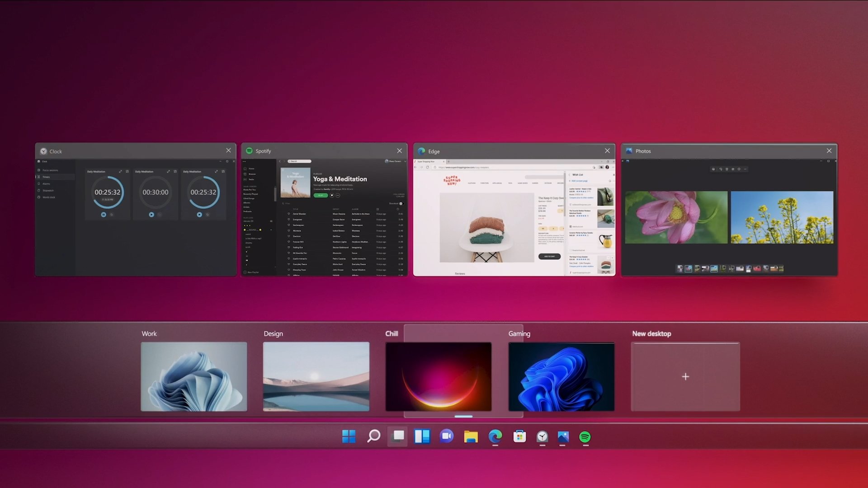Start the 00:30:00 Daily Meditation timer
This screenshot has height=488, width=868.
(x=151, y=215)
